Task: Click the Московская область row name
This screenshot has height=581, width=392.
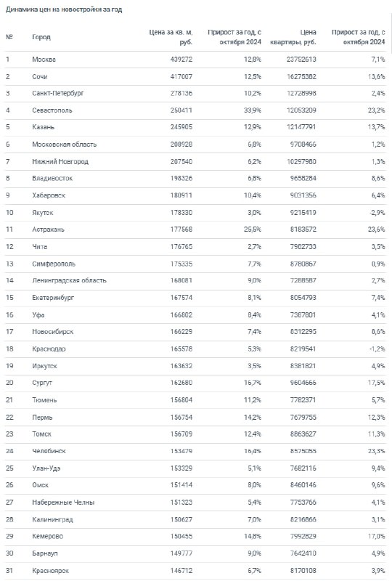Action: click(x=64, y=145)
